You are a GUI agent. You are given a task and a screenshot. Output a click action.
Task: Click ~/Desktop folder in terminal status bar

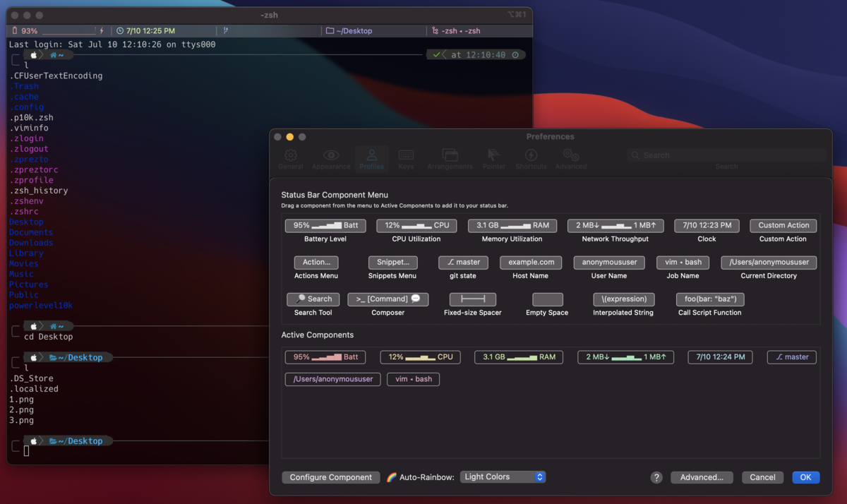[349, 31]
